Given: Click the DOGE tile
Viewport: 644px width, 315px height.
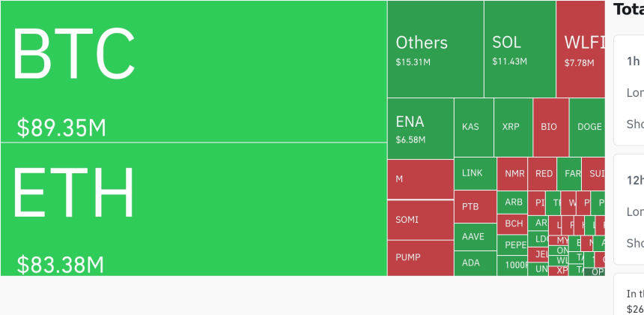Looking at the screenshot, I should pos(588,127).
